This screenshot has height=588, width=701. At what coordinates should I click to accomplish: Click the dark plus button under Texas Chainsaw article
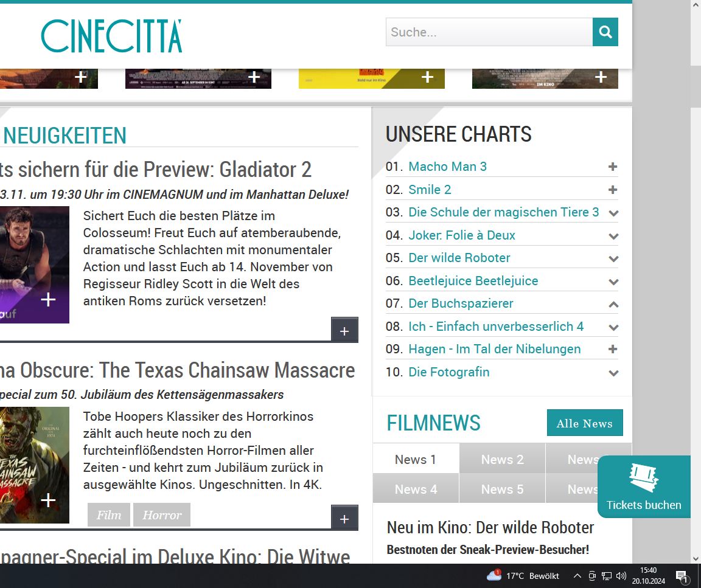tap(344, 518)
